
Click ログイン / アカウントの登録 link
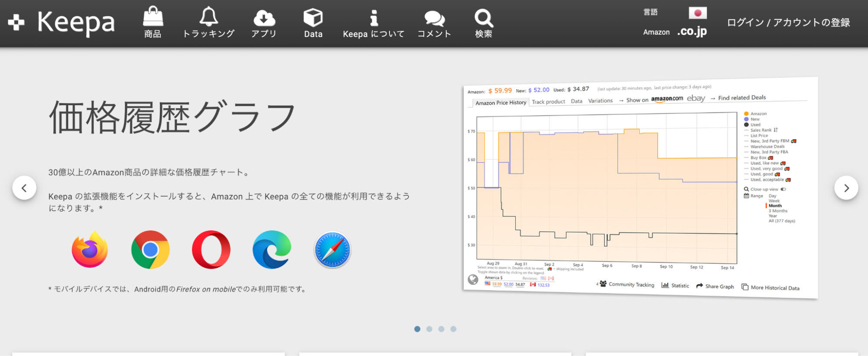click(x=789, y=22)
